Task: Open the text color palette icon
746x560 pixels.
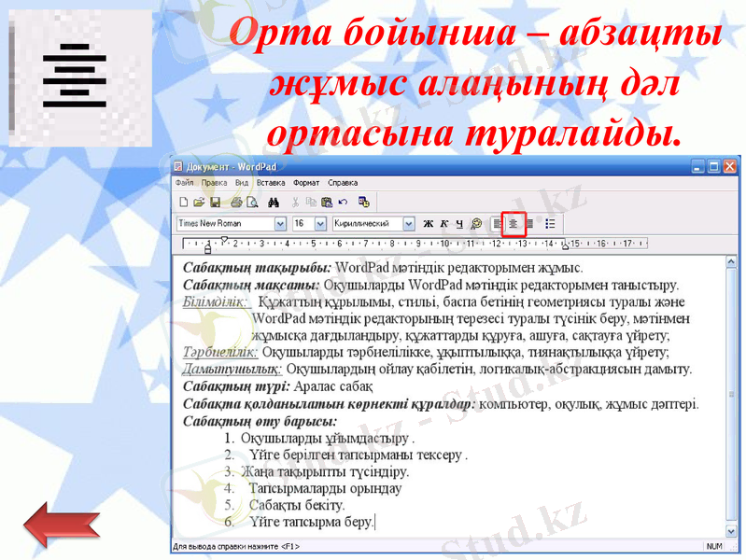Action: (x=476, y=223)
